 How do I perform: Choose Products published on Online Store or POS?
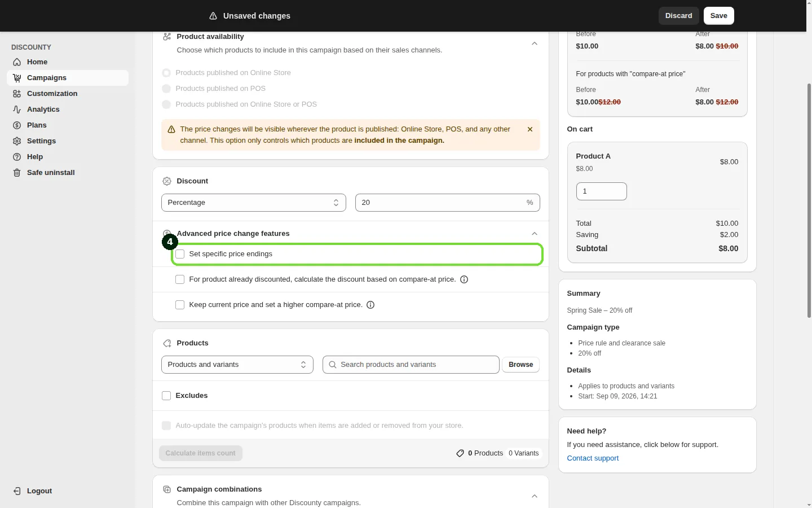(x=166, y=104)
